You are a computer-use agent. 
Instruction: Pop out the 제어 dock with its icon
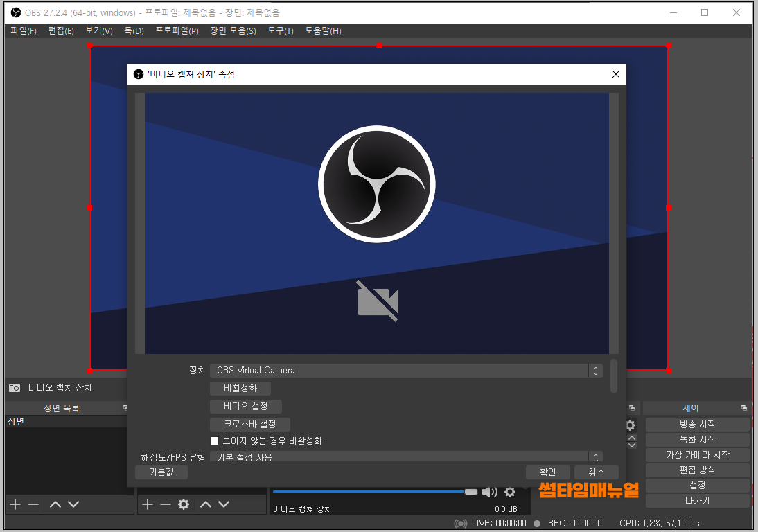click(x=743, y=408)
